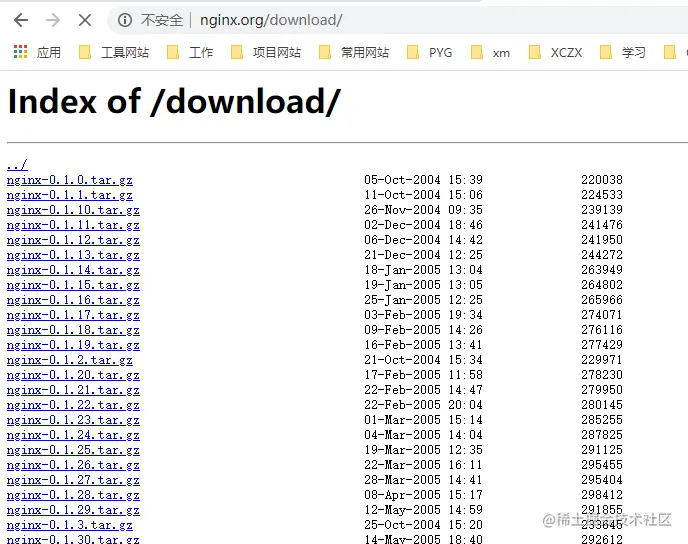Stop page loading with X button
The image size is (688, 544).
85,20
